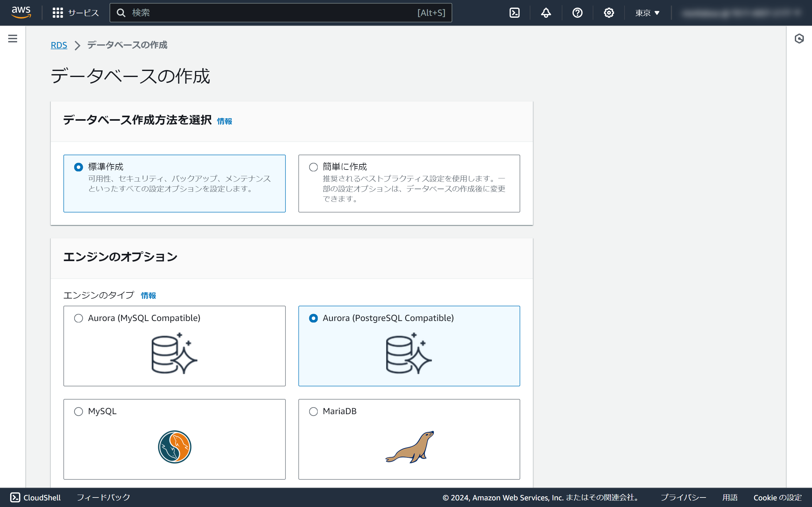This screenshot has height=507, width=812.
Task: Click 情報 link beside データベース作成方法を選択
Action: (x=225, y=121)
